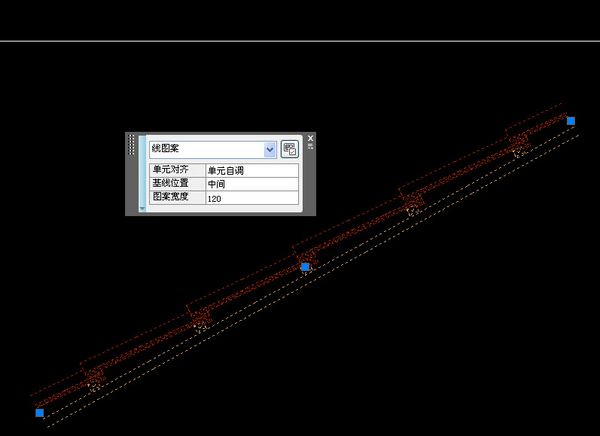Click the quick properties customize icon
The width and height of the screenshot is (600, 436).
click(290, 149)
